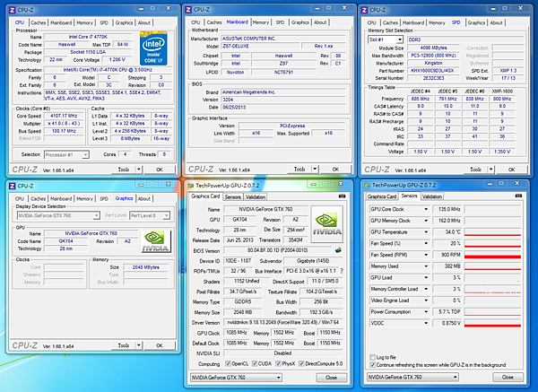
Task: Click the XMP-1600 column header in Timings Table
Action: click(502, 91)
